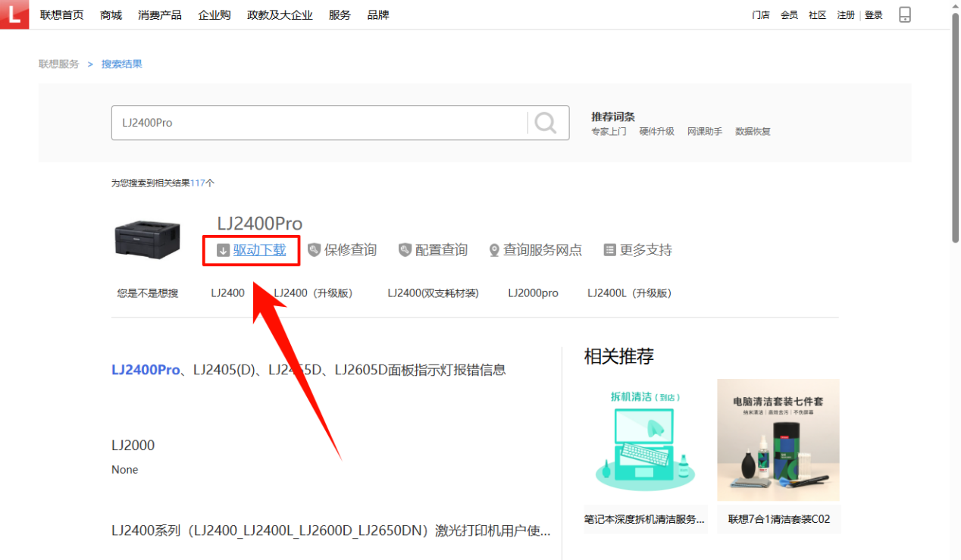Open the 服务 menu item
Viewport: 961px width, 560px height.
click(340, 14)
